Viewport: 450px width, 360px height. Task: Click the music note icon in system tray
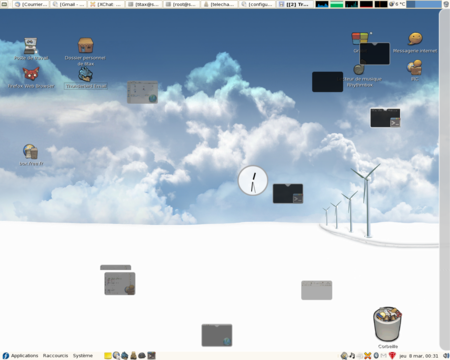(x=352, y=356)
